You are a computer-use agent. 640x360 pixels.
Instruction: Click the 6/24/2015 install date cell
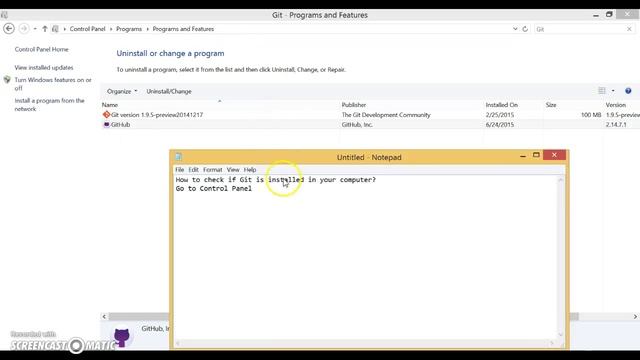click(x=500, y=125)
